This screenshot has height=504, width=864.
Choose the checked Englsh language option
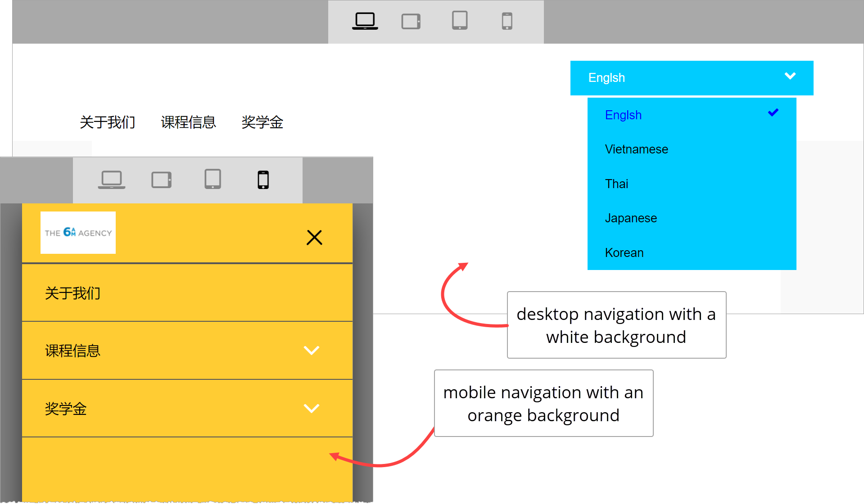[624, 115]
